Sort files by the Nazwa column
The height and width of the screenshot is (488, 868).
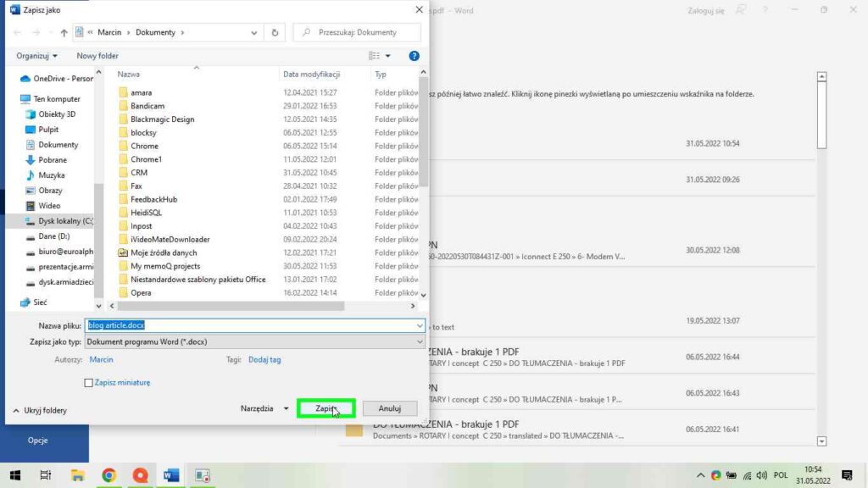pos(129,75)
